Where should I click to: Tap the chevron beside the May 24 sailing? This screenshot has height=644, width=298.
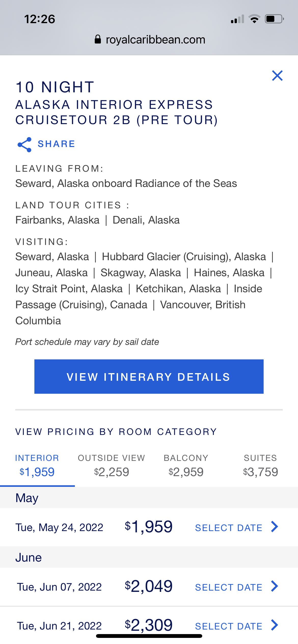(275, 527)
